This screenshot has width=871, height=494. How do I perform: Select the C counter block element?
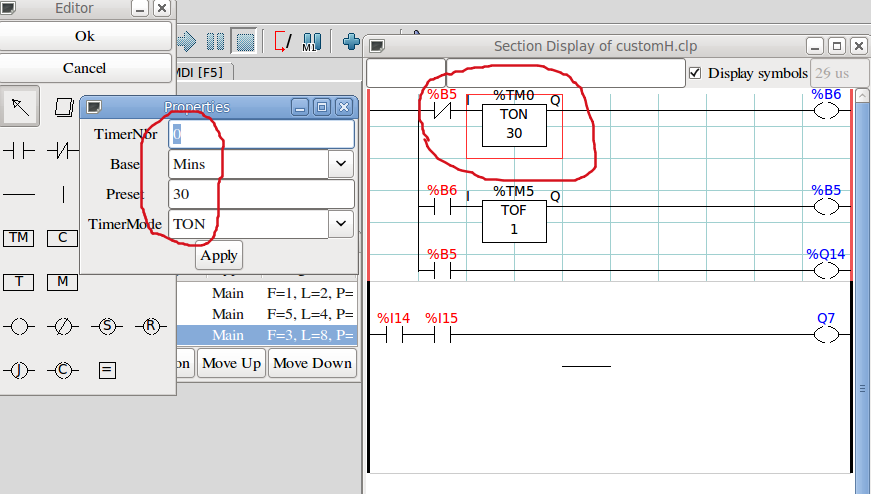62,238
